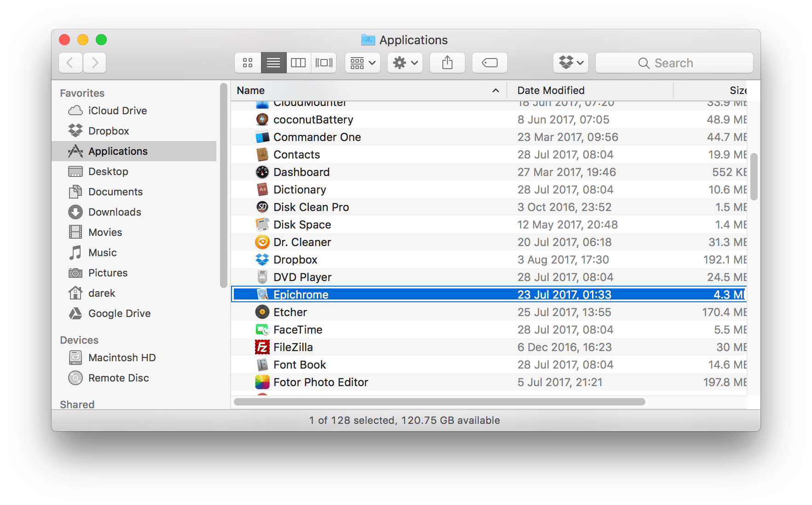This screenshot has height=505, width=812.
Task: Click the Dr. Cleaner app icon
Action: 262,242
